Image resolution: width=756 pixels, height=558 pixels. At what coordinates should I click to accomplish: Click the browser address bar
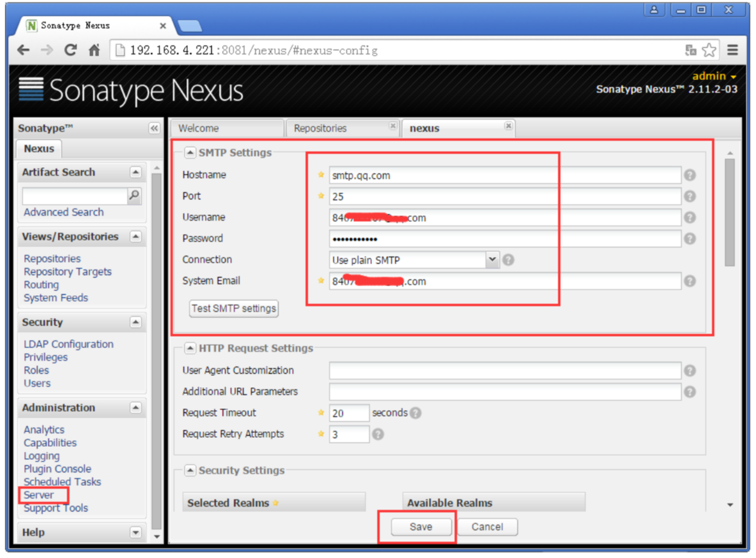click(397, 51)
